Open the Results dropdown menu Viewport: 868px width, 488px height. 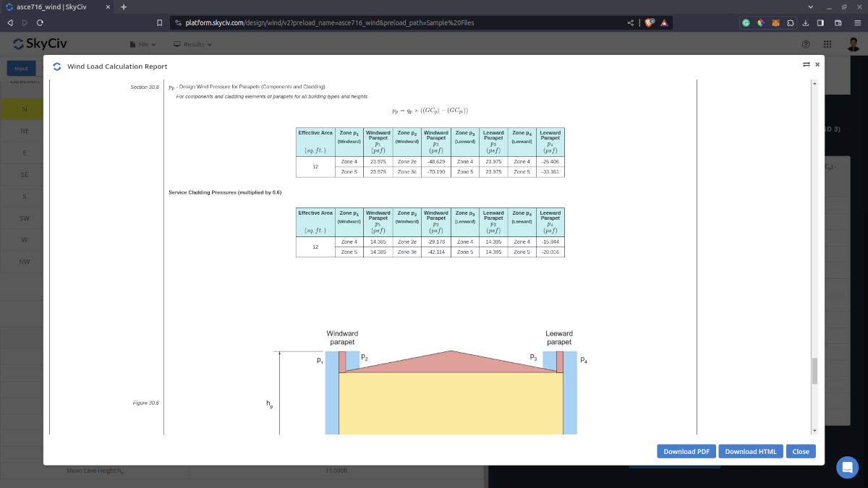191,44
